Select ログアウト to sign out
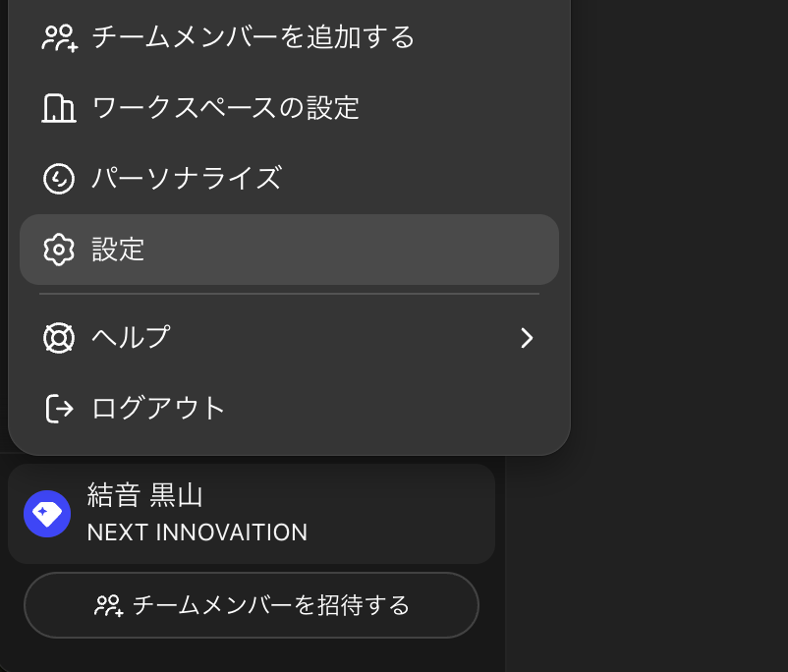788x672 pixels. 158,408
